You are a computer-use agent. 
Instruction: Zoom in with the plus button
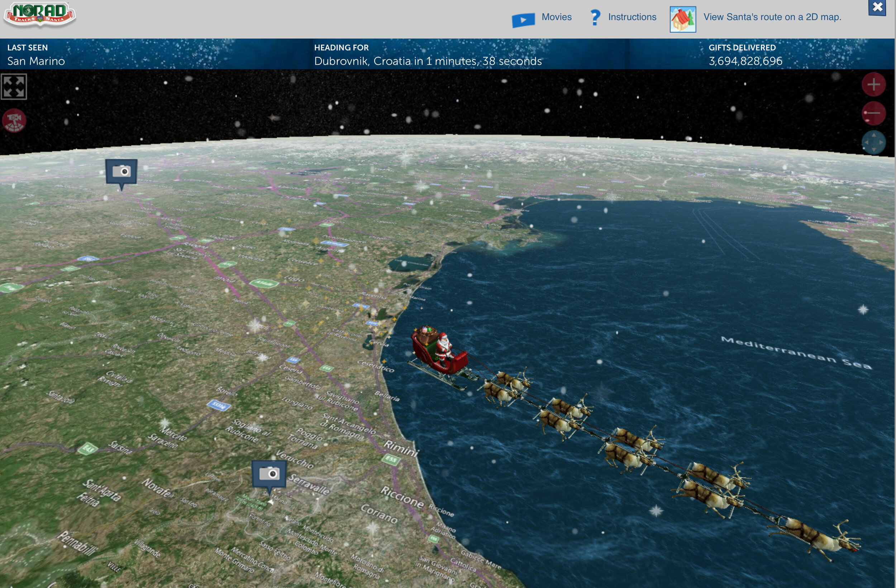pos(873,84)
